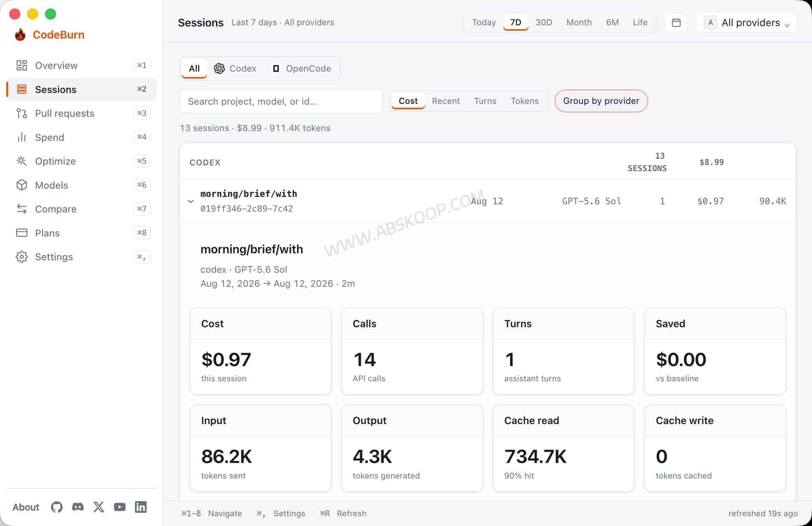This screenshot has width=812, height=526.
Task: Sort sessions by Cost
Action: click(x=408, y=101)
